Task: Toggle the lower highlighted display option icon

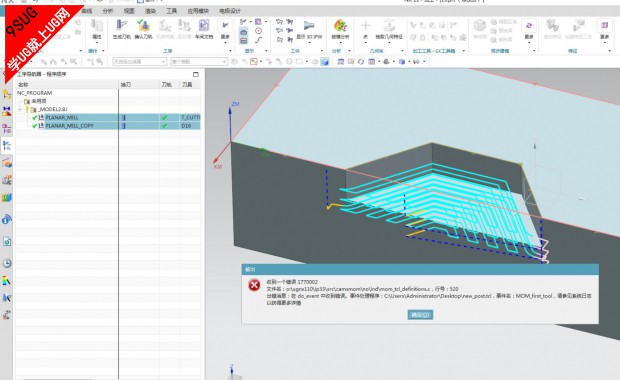Action: [244, 40]
